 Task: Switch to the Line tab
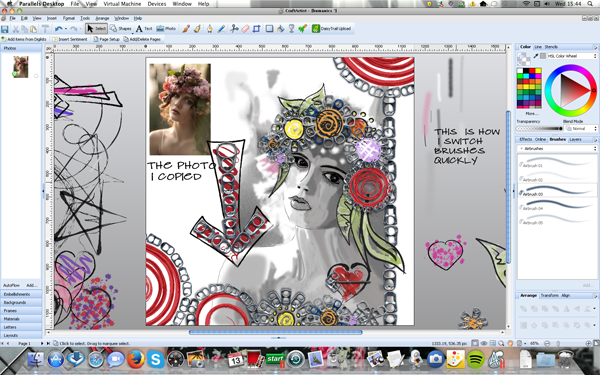(x=538, y=47)
